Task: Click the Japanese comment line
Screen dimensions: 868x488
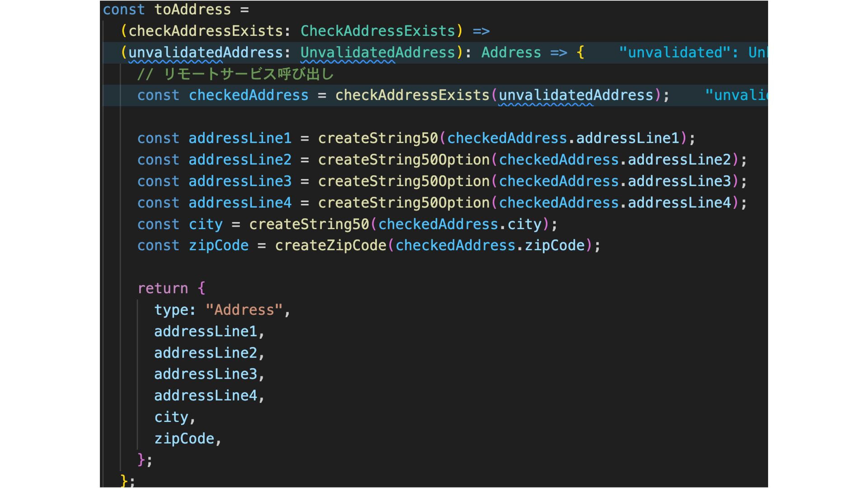Action: (235, 74)
